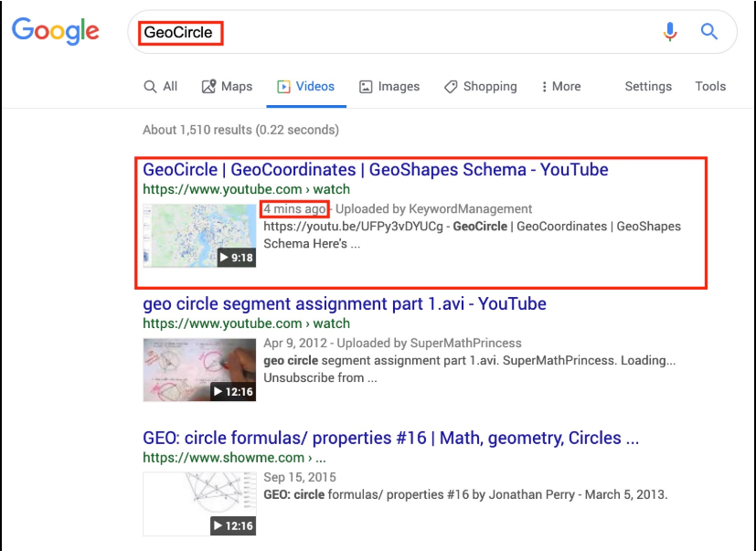This screenshot has width=756, height=551.
Task: Open the Images tab
Action: 389,86
